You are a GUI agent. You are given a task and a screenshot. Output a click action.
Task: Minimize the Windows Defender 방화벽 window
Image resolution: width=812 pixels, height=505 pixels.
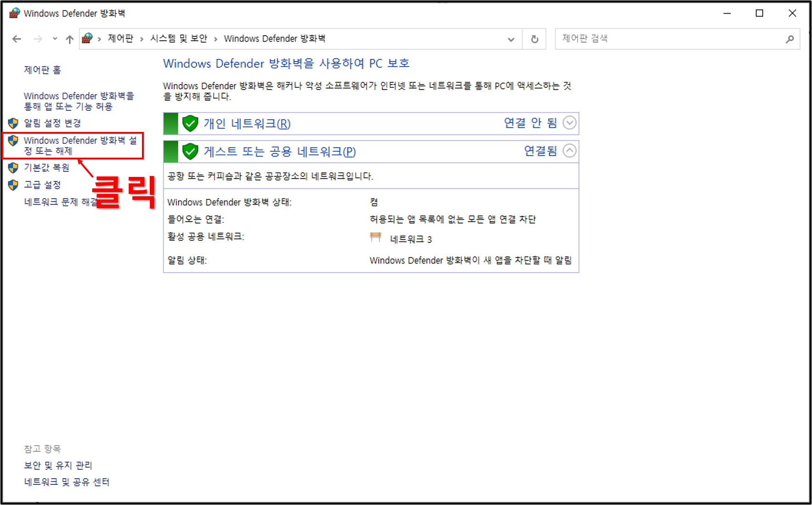coord(727,13)
